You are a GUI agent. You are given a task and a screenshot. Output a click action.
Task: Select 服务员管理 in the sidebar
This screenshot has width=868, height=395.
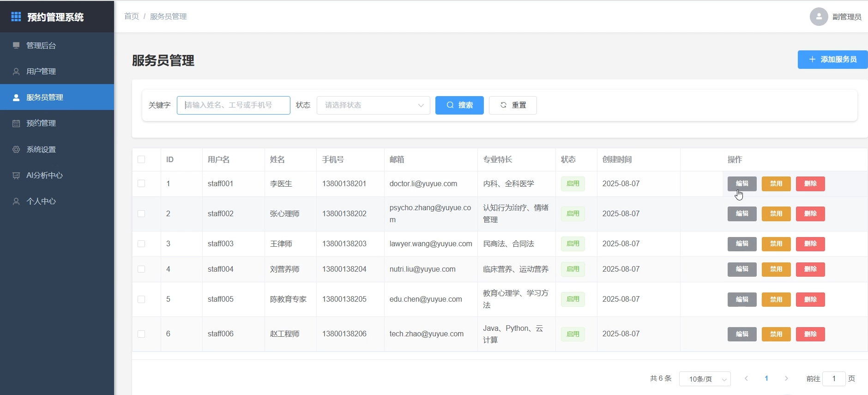click(x=57, y=97)
